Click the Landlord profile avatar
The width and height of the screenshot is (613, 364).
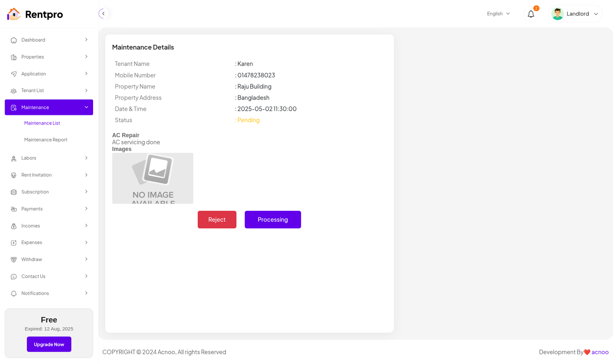coord(557,14)
